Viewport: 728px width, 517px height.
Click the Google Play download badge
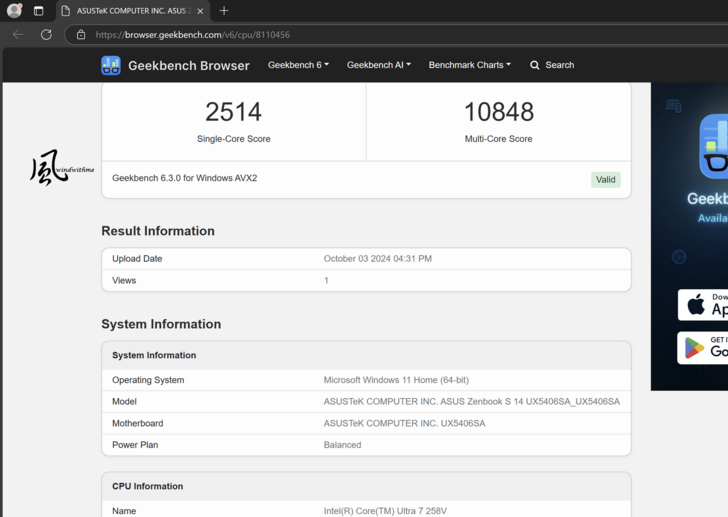pos(703,347)
